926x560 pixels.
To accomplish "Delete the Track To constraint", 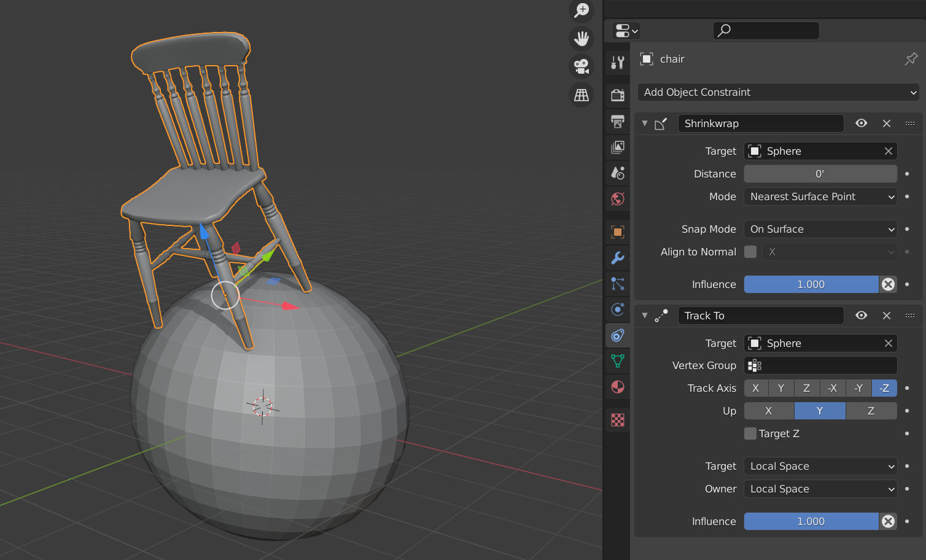I will click(886, 316).
